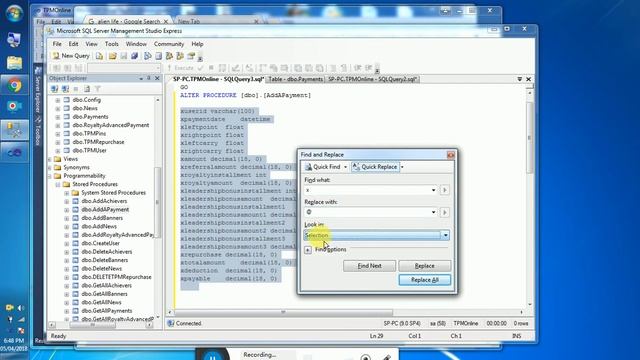
Task: Select dbo.AddAPayment stored procedure
Action: tap(105, 209)
